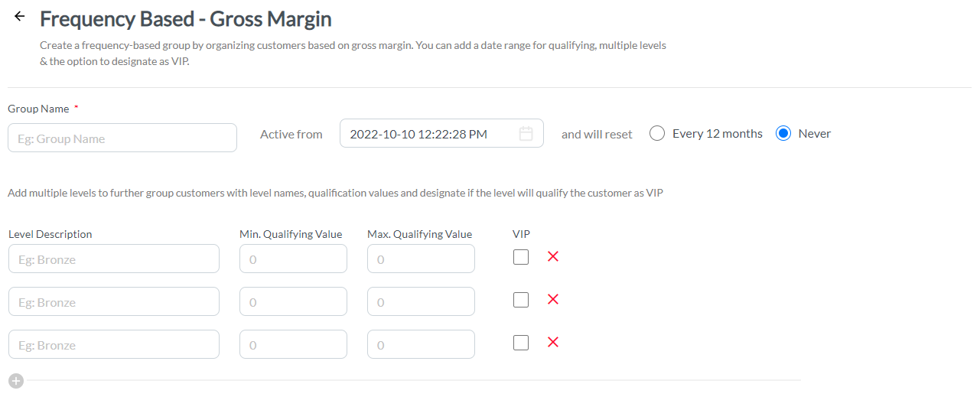Remove the third level row with red X

(553, 343)
